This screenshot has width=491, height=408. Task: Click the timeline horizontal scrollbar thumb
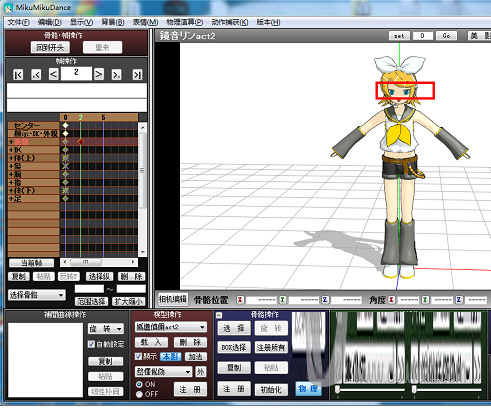pos(86,262)
